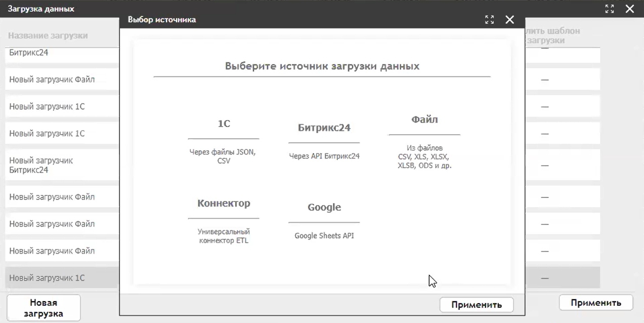Select the Новый загрузчик Битрикс24 row
Image resolution: width=644 pixels, height=323 pixels.
62,166
